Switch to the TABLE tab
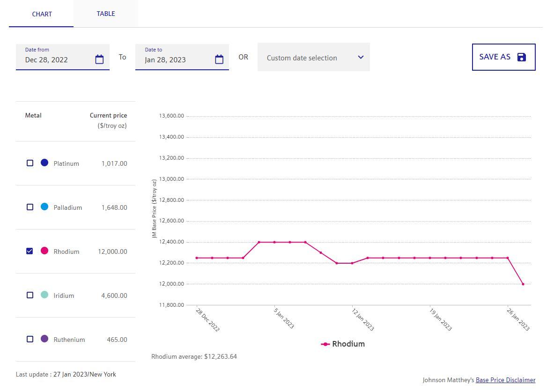554x392 pixels. 106,14
